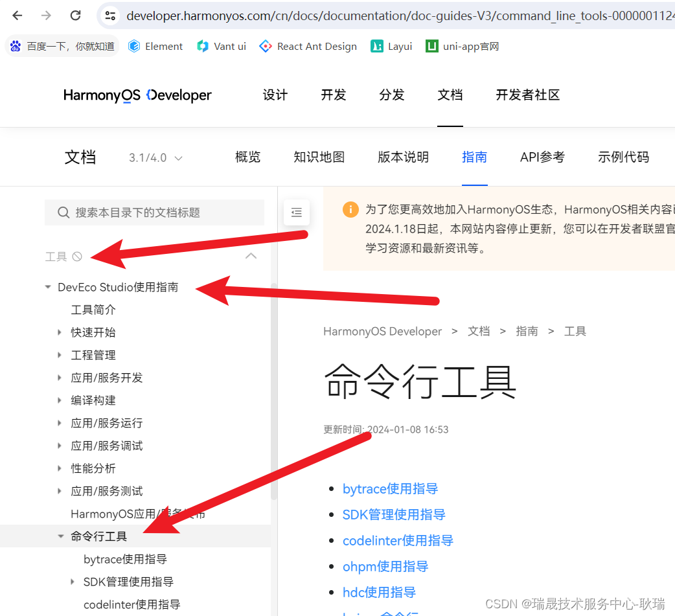Expand the SDK管理使用指导 tree arrow
675x616 pixels.
(73, 582)
